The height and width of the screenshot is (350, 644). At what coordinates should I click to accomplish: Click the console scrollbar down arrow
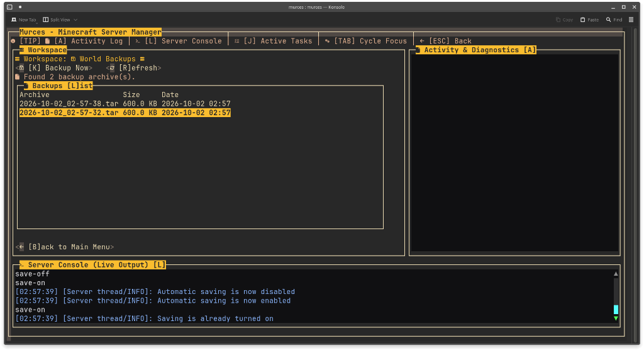pos(616,319)
